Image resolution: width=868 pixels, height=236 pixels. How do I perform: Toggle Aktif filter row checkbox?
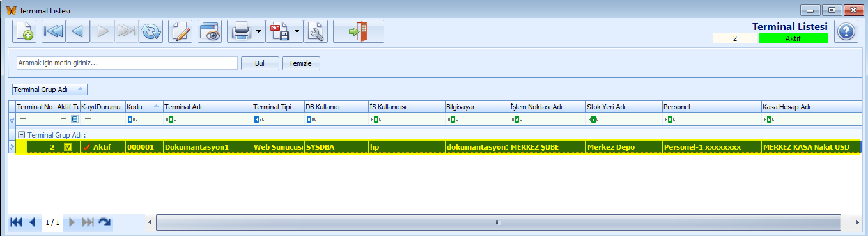coord(74,119)
